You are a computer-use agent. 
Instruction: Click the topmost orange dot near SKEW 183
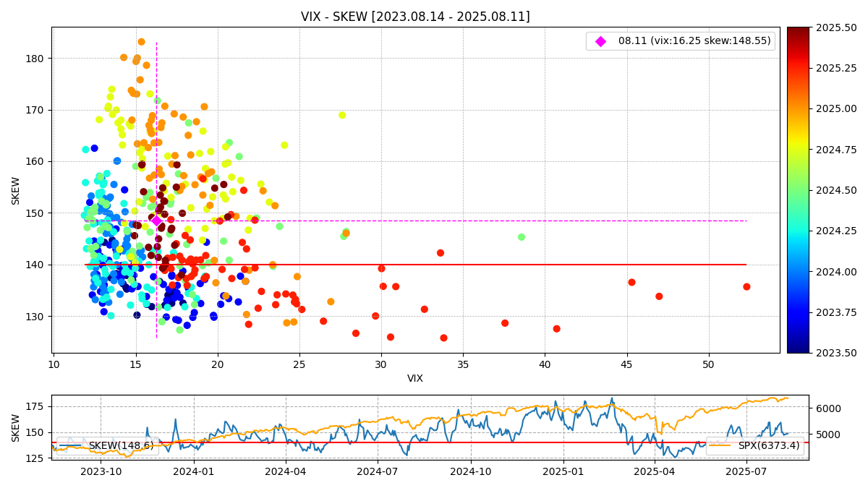pyautogui.click(x=141, y=42)
